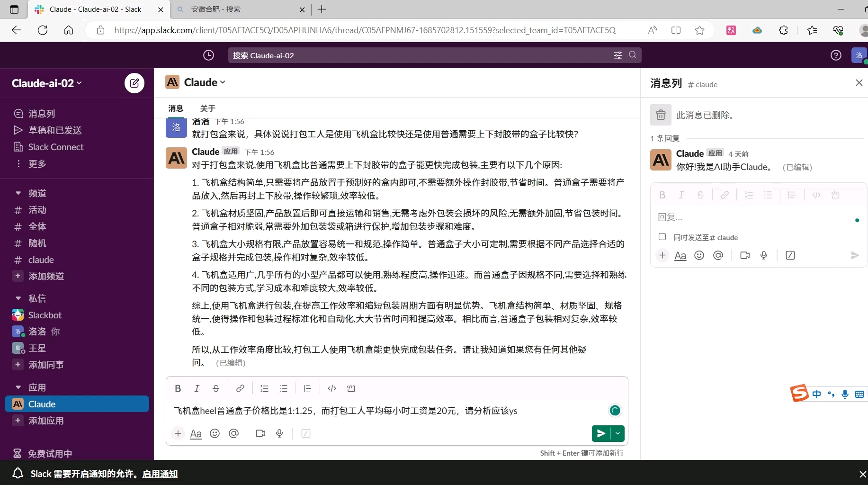Click the 启用通知 link
This screenshot has height=485, width=868.
pyautogui.click(x=160, y=474)
